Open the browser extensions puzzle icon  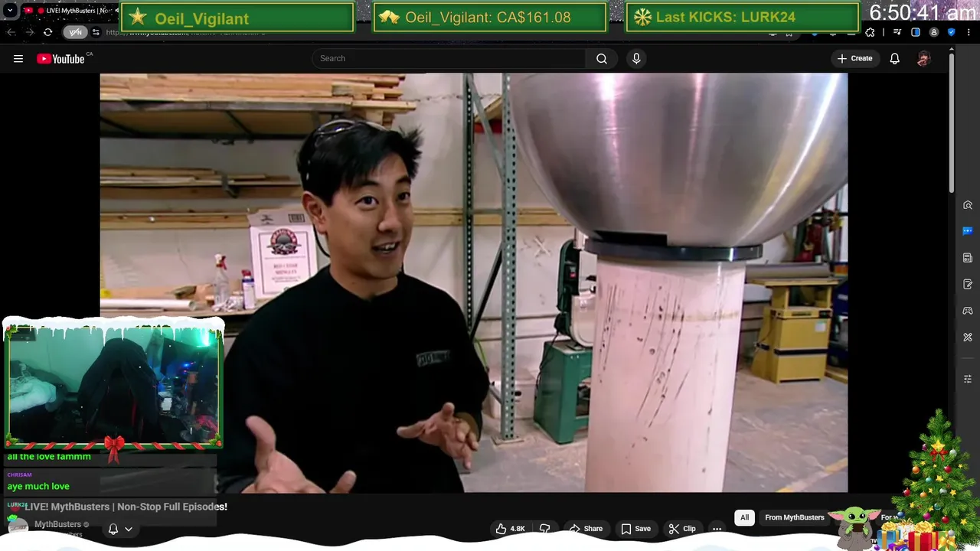coord(870,32)
